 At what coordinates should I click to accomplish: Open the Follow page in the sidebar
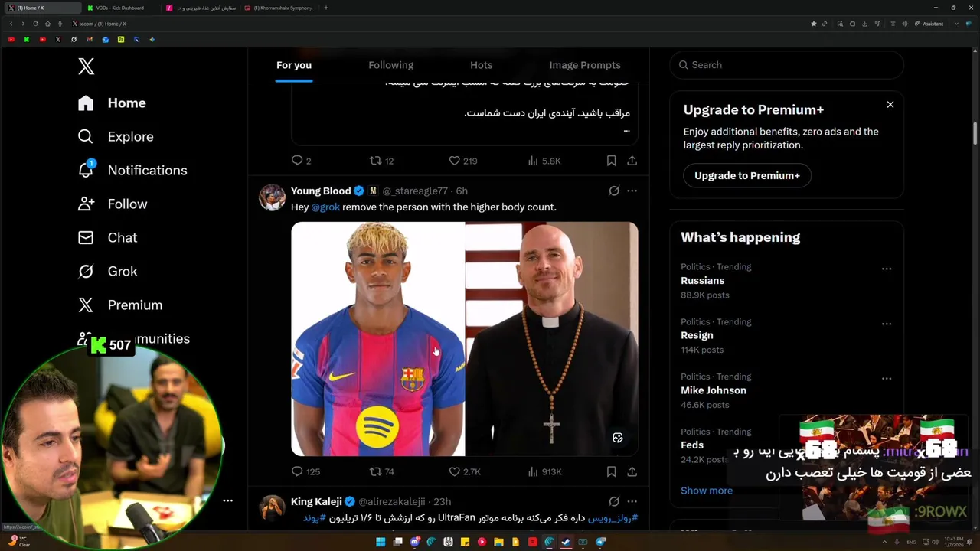pyautogui.click(x=113, y=204)
